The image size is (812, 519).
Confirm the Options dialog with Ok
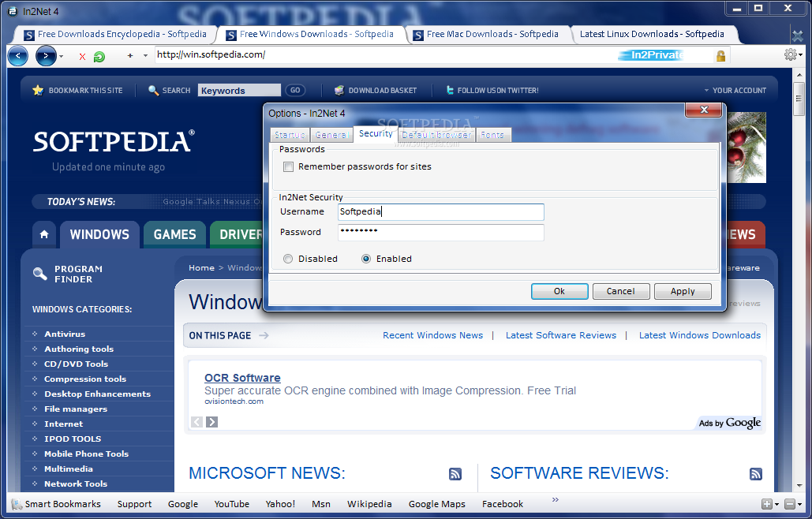tap(559, 291)
